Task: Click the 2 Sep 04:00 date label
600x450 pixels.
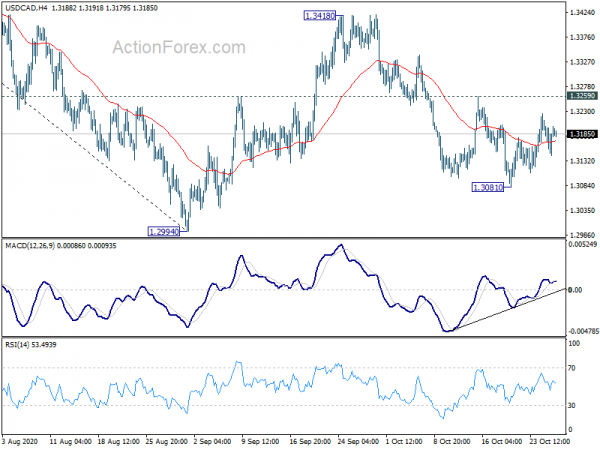Action: [x=213, y=441]
